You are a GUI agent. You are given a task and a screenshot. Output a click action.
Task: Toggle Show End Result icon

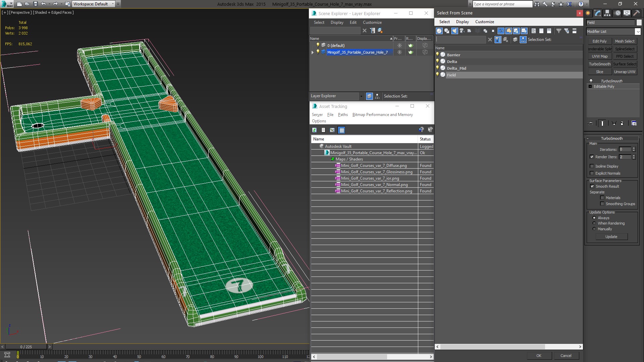point(602,123)
